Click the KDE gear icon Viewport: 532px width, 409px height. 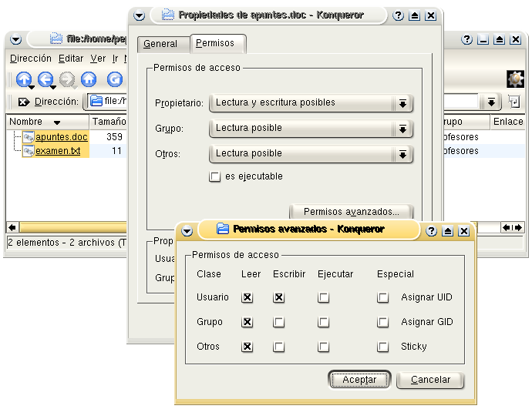[x=515, y=79]
